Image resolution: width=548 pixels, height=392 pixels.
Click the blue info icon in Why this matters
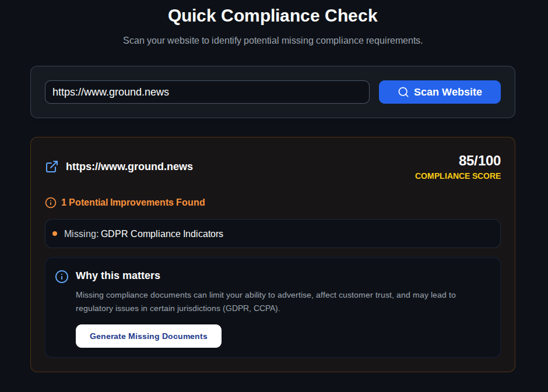coord(61,276)
